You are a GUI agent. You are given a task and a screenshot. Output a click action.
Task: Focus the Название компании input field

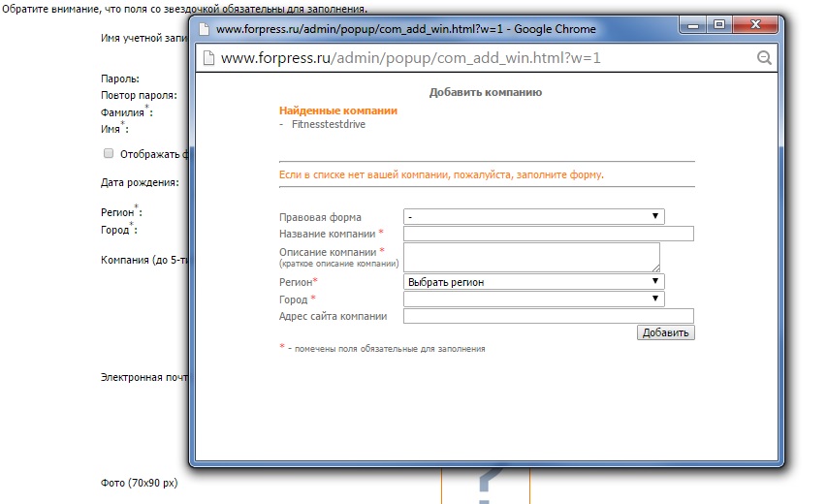(x=549, y=234)
